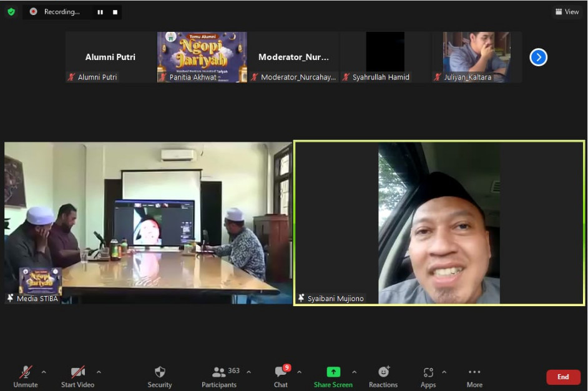Viewport: 588px width, 391px height.
Task: Expand the arrow beside Participants
Action: coord(248,372)
